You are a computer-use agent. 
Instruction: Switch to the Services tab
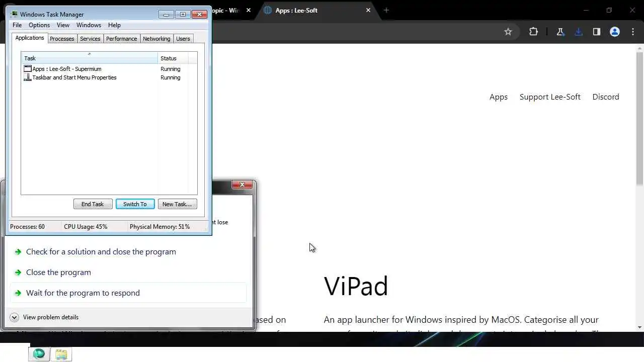90,39
